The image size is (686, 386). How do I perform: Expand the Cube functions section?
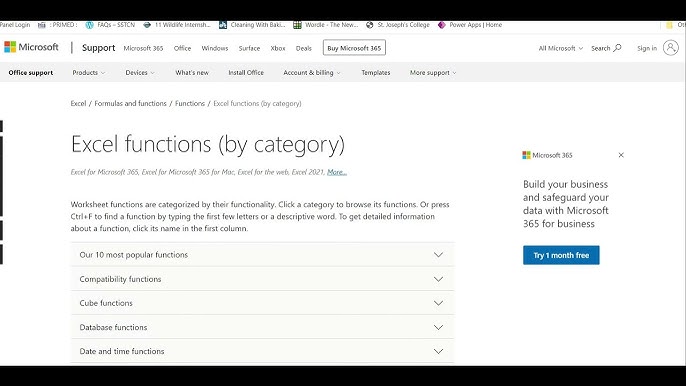click(x=262, y=303)
